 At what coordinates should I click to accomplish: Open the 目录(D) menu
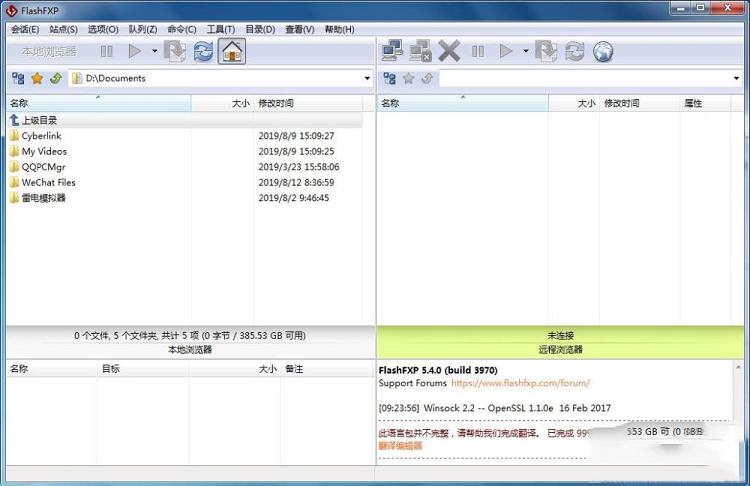pos(260,30)
